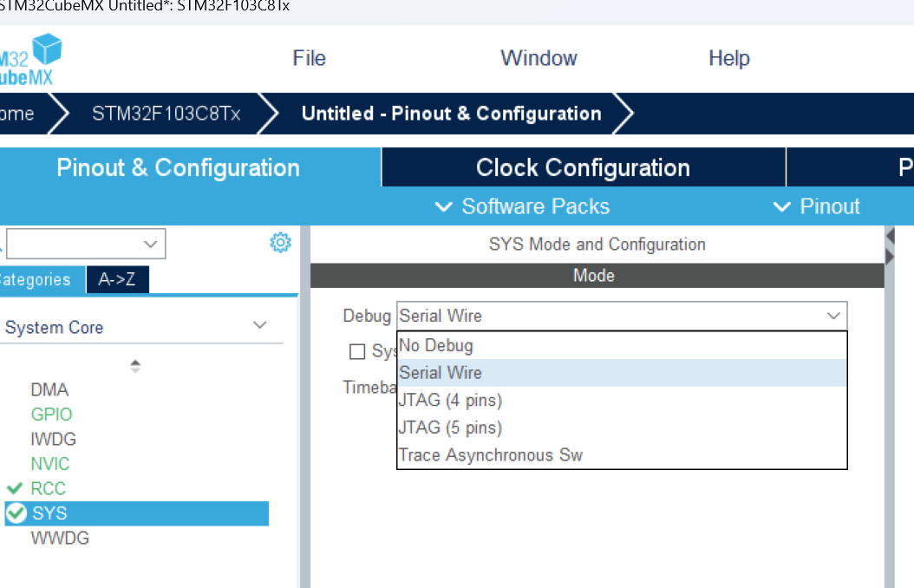Collapse panel with the left-pointing arrow

point(890,236)
